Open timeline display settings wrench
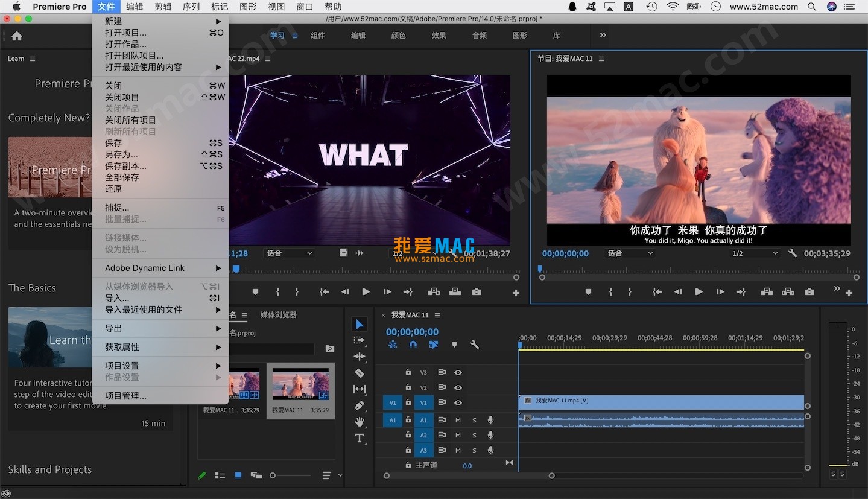This screenshot has width=868, height=499. (x=475, y=345)
